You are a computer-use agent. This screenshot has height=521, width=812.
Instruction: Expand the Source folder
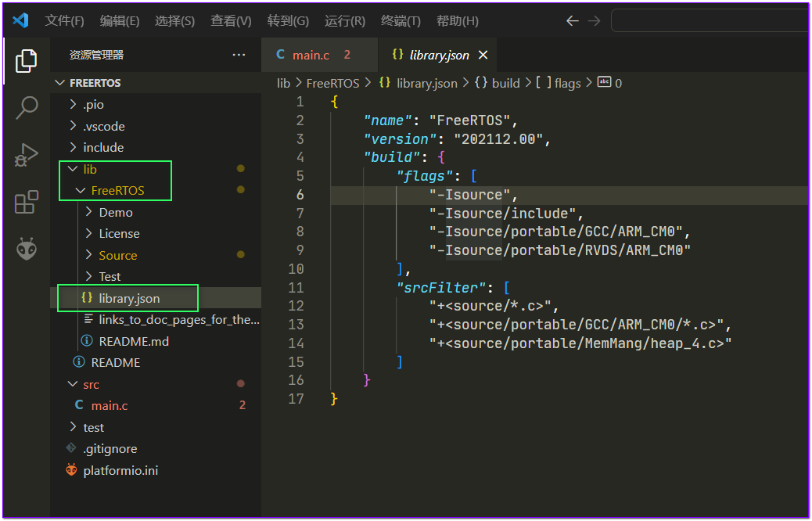click(89, 255)
